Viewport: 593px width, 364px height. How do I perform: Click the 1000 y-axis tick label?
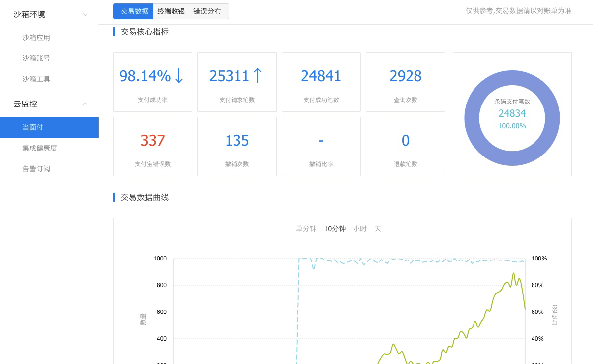160,259
